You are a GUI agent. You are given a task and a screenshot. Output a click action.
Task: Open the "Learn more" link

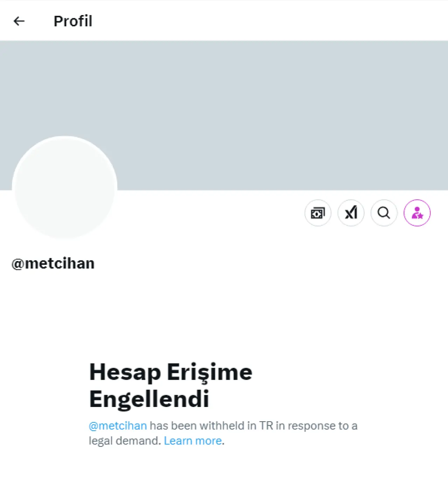(x=193, y=441)
